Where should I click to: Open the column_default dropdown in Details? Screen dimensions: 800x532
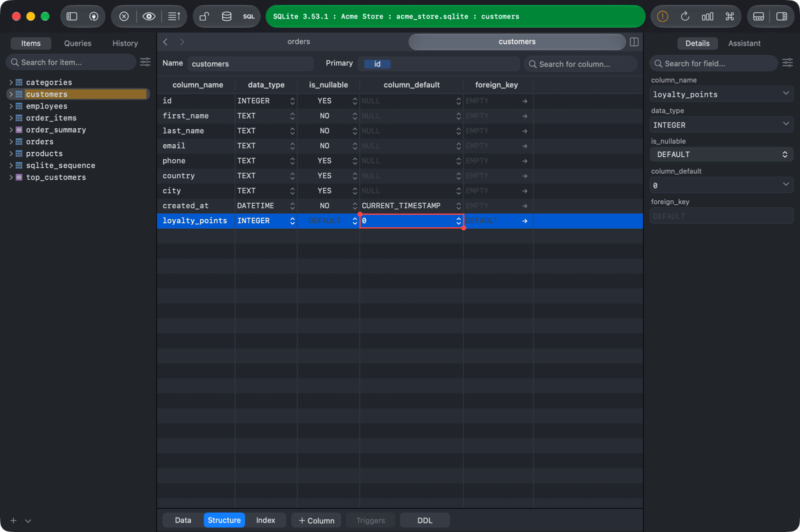pos(785,185)
